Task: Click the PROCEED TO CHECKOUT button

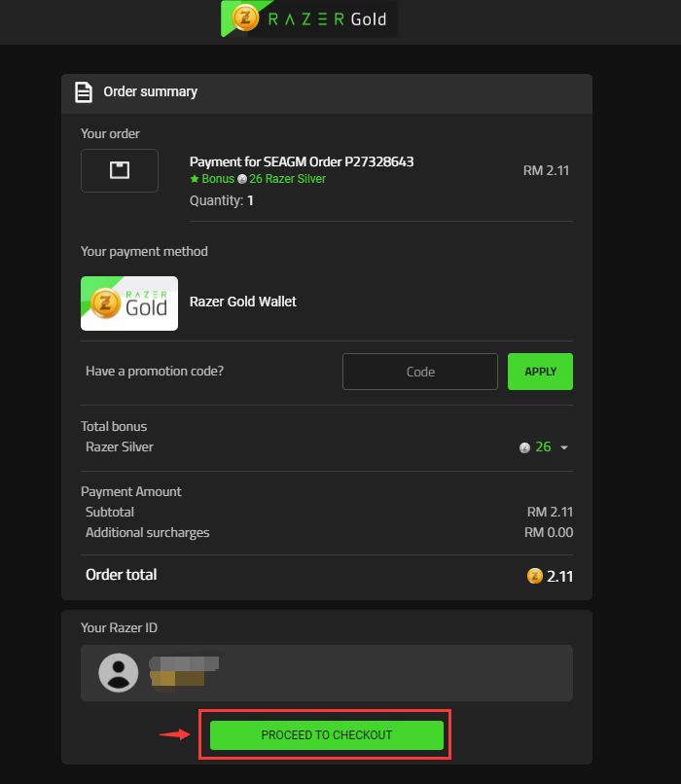Action: coord(327,735)
